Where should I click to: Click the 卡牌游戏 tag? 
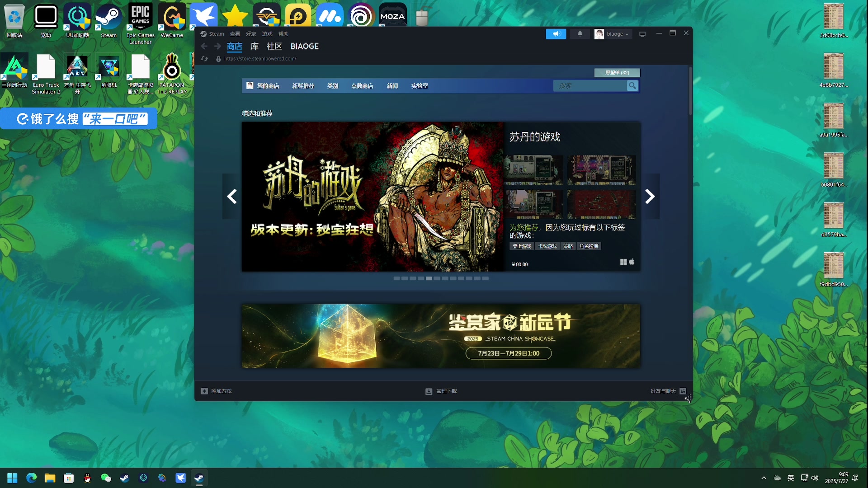pyautogui.click(x=547, y=246)
